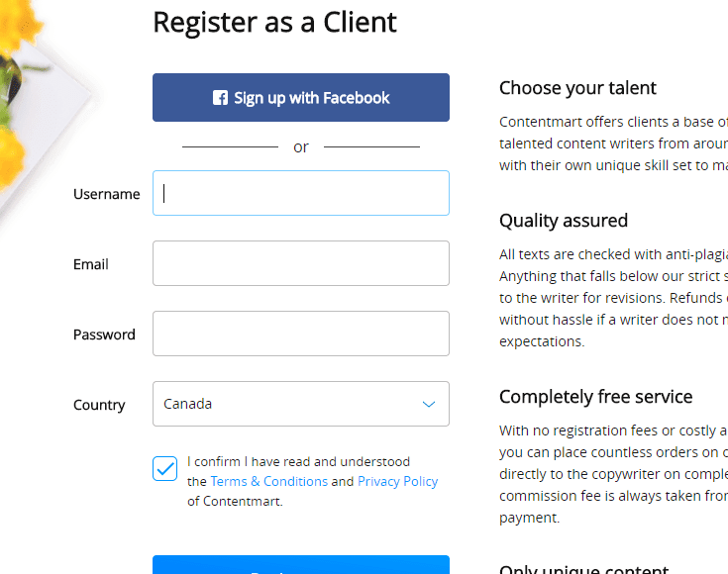
Task: Expand the Country list chevron arrow
Action: point(429,404)
